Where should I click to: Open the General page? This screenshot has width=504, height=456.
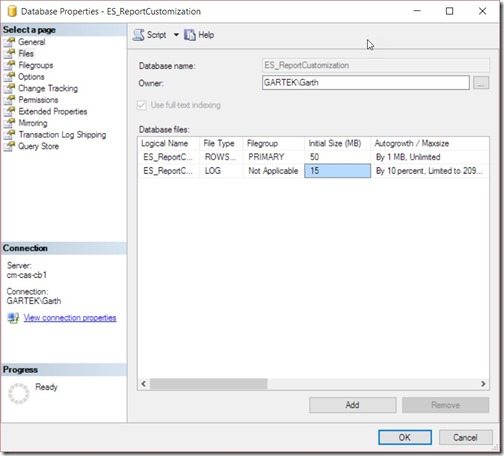[32, 42]
